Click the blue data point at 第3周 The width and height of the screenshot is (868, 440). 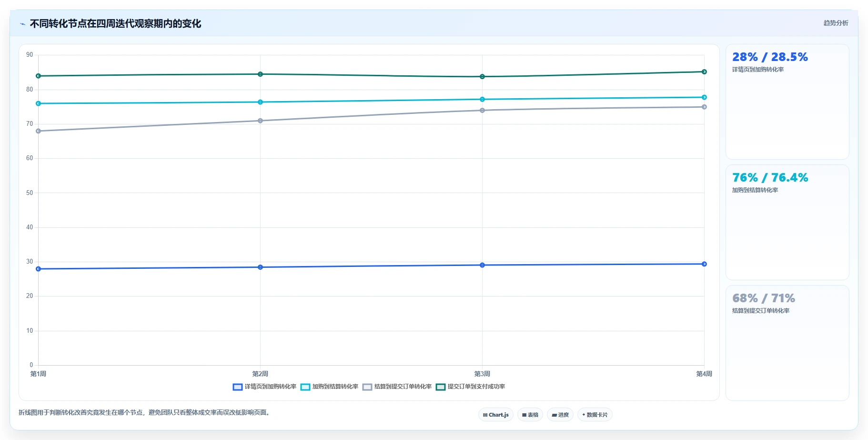click(x=482, y=265)
